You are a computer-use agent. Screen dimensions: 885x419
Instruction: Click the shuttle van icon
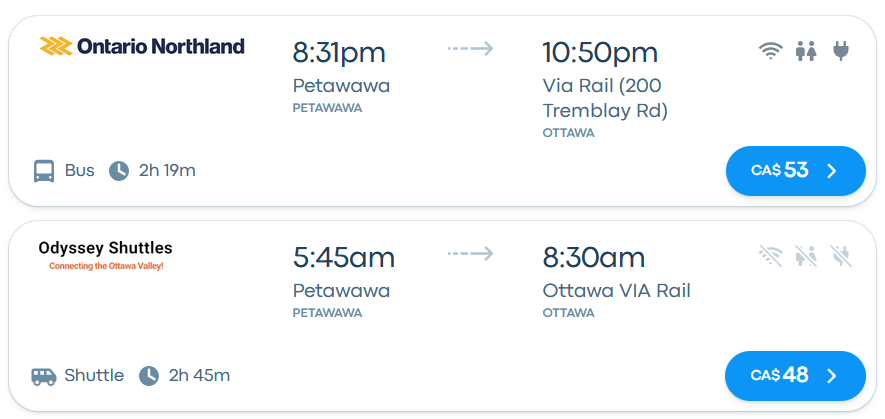tap(44, 376)
